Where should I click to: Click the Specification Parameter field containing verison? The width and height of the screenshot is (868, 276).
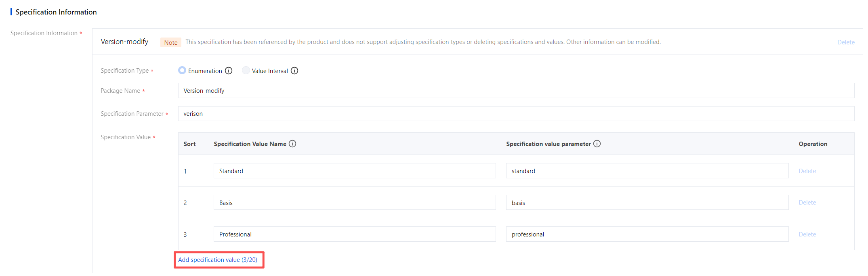coord(516,114)
